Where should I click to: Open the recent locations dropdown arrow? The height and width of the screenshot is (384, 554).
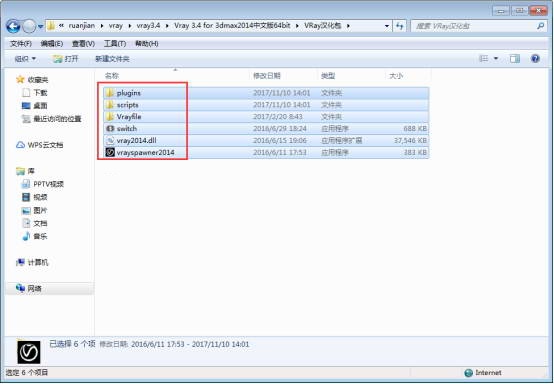[41, 26]
